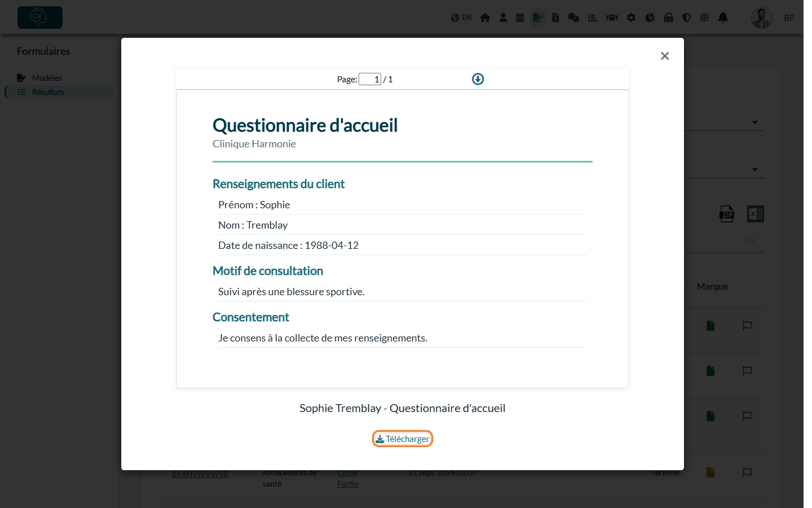Click the BP user initials
Viewport: 812px width, 508px height.
click(789, 18)
